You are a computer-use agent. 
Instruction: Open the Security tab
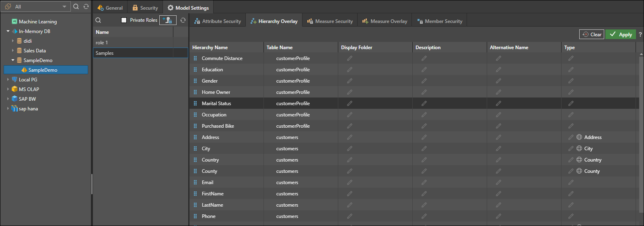point(145,8)
